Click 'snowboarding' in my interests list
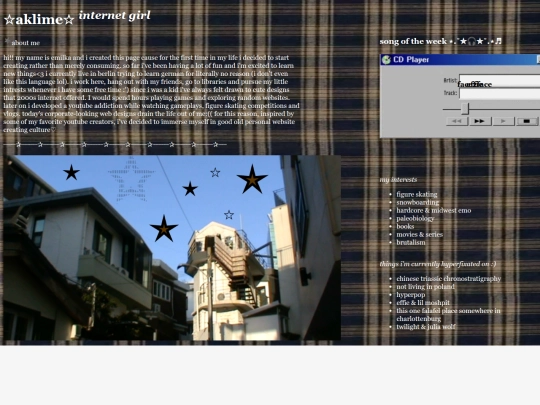Image resolution: width=540 pixels, height=405 pixels. (418, 202)
